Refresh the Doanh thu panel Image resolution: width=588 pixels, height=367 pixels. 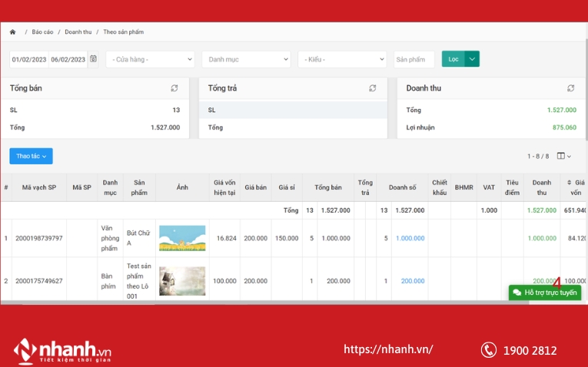(570, 88)
